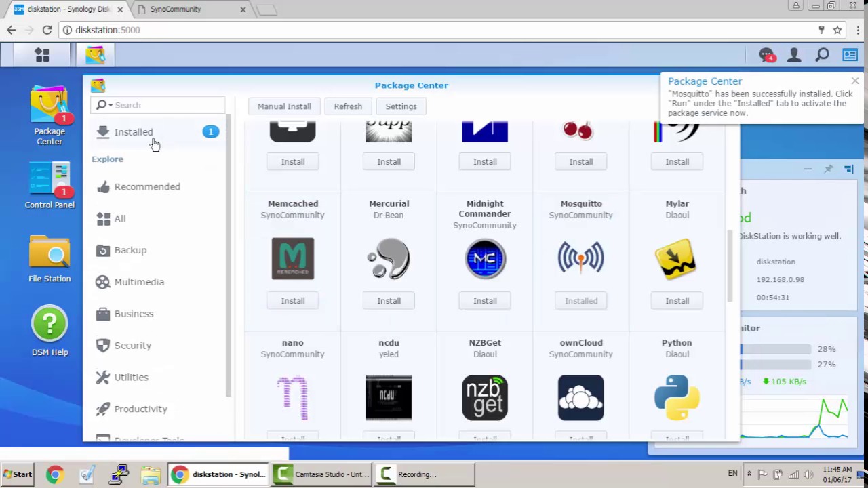Select the Recommended category
Screen dimensions: 868x488
point(158,186)
